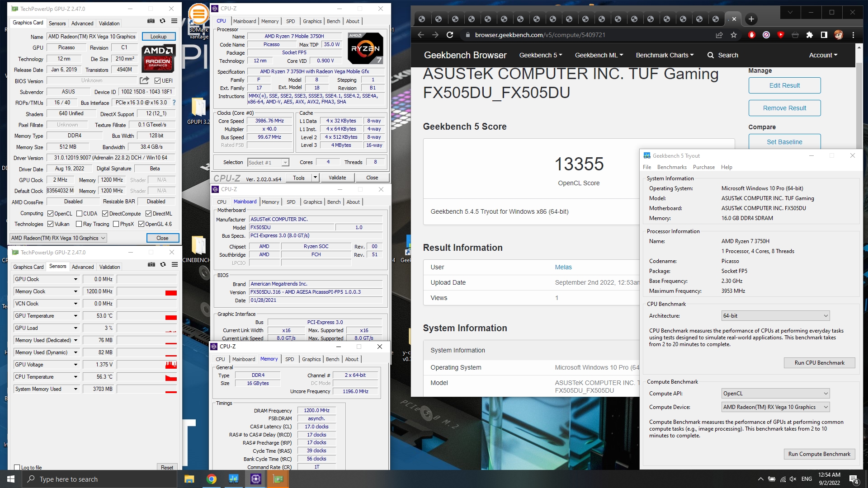
Task: Click red shield extension icon
Action: [752, 35]
